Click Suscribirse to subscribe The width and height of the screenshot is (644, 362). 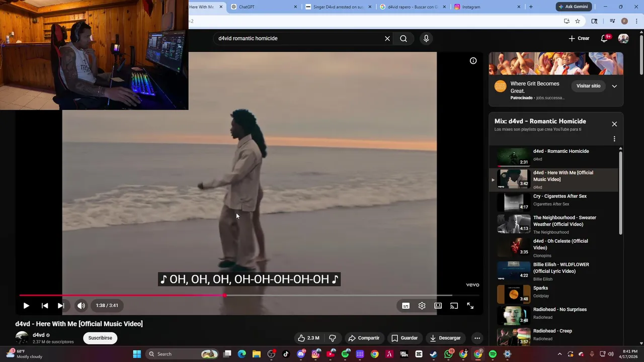[x=100, y=338]
